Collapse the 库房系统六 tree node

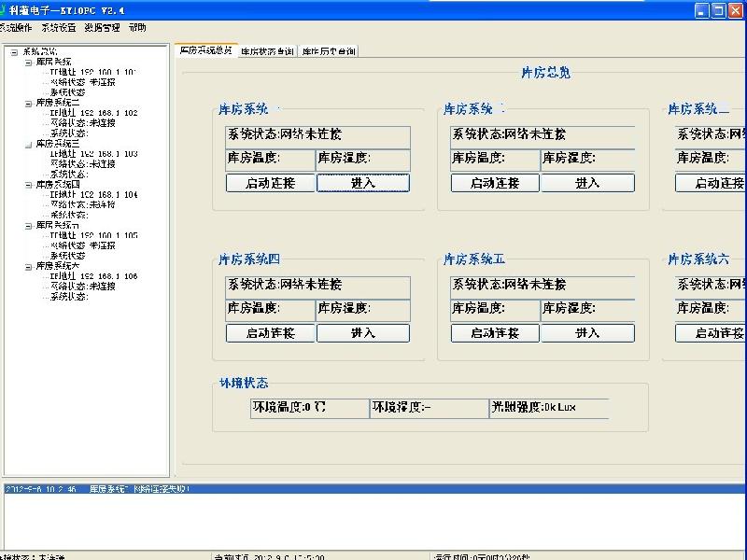(29, 267)
